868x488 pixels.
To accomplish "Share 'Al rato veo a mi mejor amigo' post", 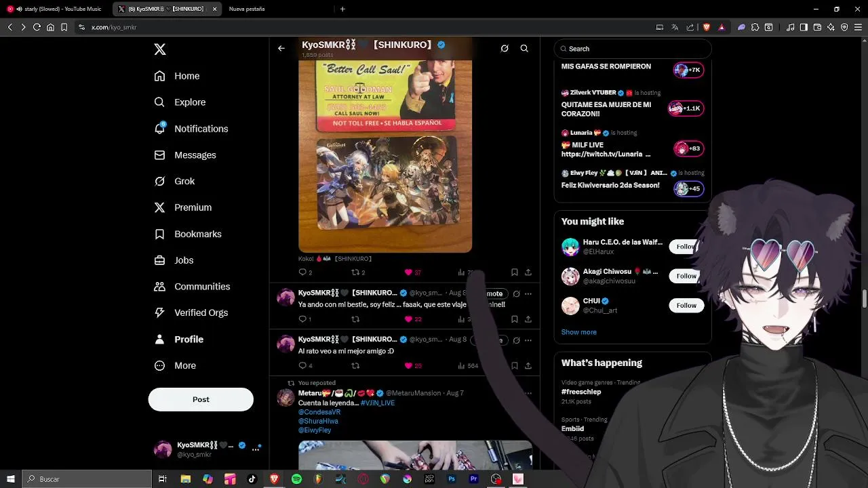I will (x=528, y=366).
